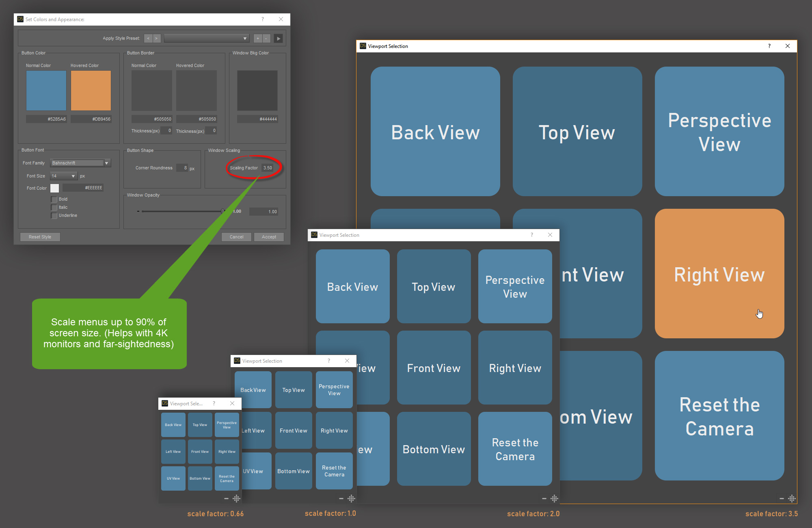
Task: Expand the Font Size dropdown
Action: click(64, 176)
